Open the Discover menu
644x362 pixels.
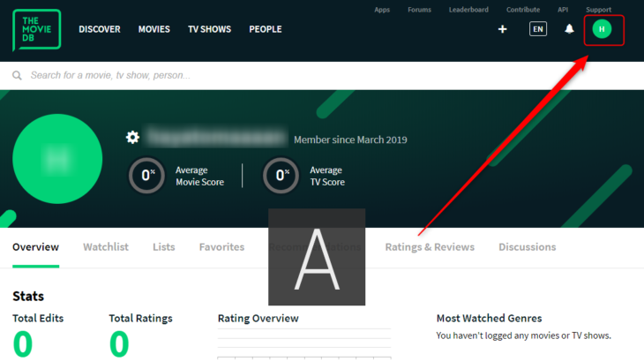(x=100, y=29)
